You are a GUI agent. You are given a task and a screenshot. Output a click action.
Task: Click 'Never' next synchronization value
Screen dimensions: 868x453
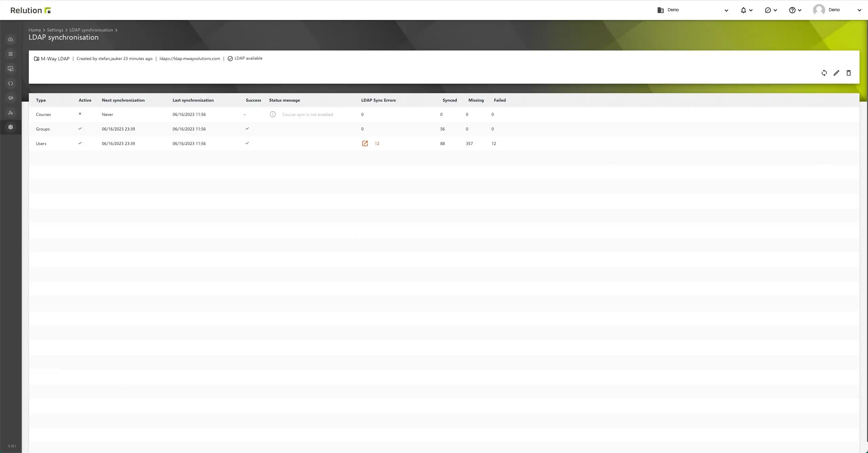pos(107,115)
